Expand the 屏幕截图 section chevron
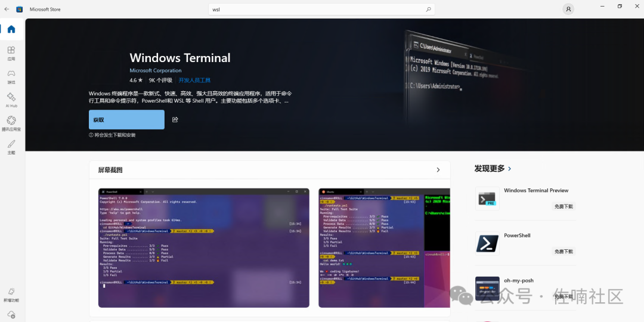Viewport: 644px width, 322px height. [438, 170]
